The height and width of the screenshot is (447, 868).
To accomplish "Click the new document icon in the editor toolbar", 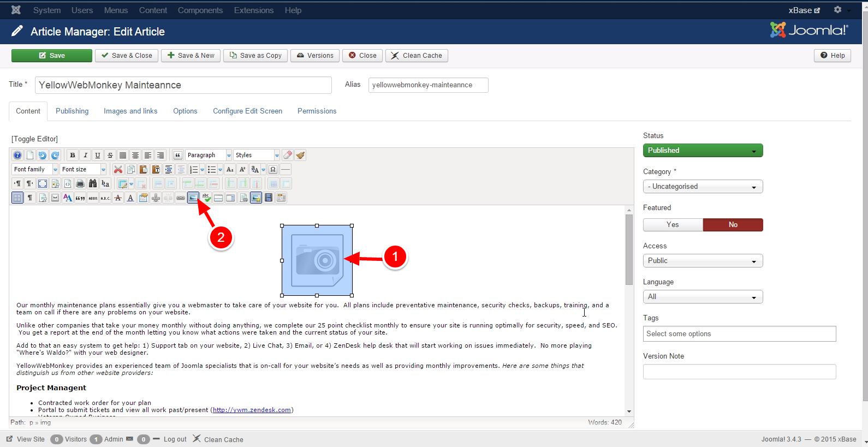I will pyautogui.click(x=30, y=155).
